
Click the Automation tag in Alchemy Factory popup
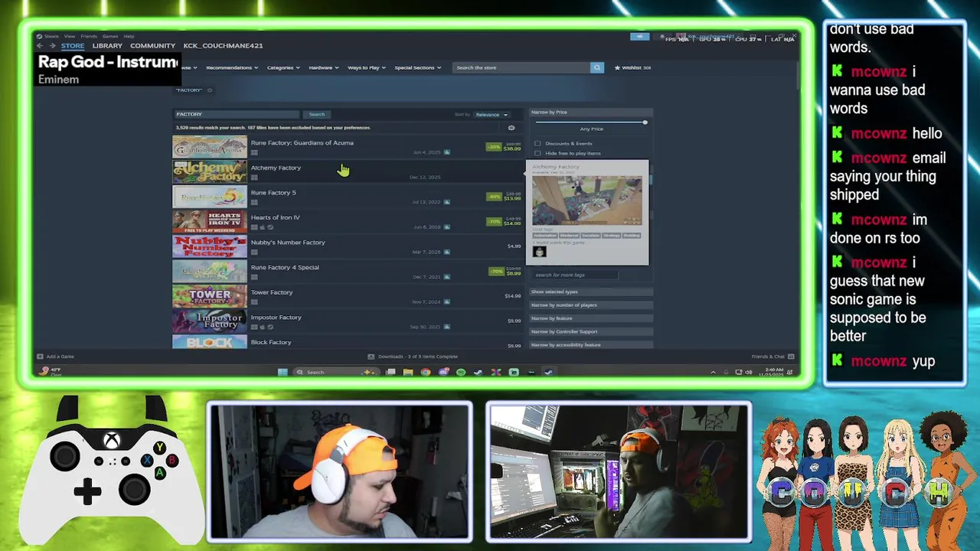[544, 236]
